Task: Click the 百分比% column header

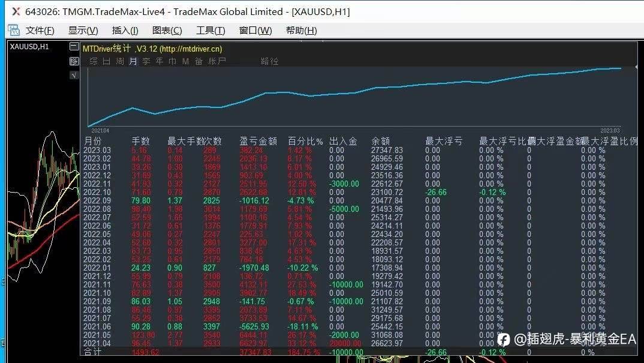Action: (x=305, y=141)
